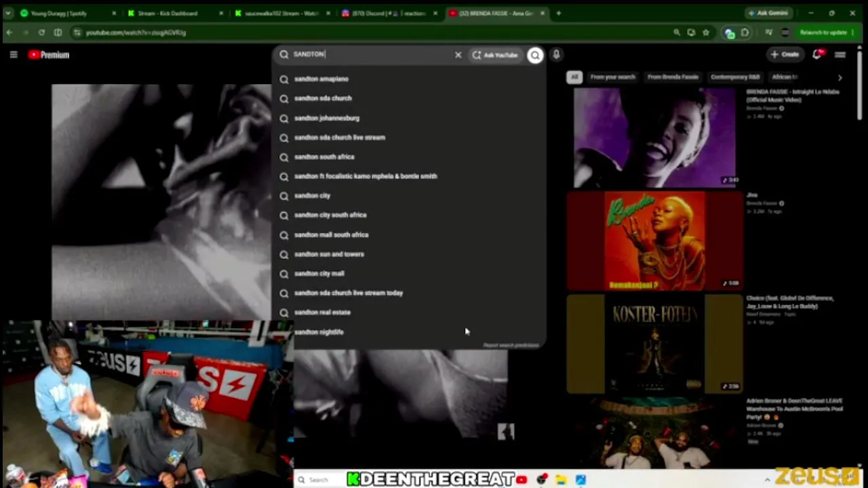Choose 'sandton mall south africa' suggestion
The width and height of the screenshot is (868, 488).
point(410,235)
